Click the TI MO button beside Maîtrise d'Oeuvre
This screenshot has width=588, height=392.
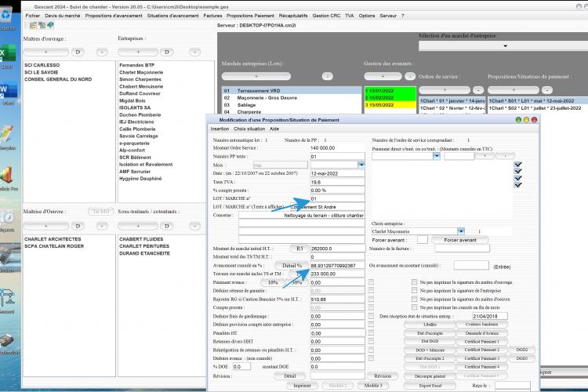click(x=101, y=212)
